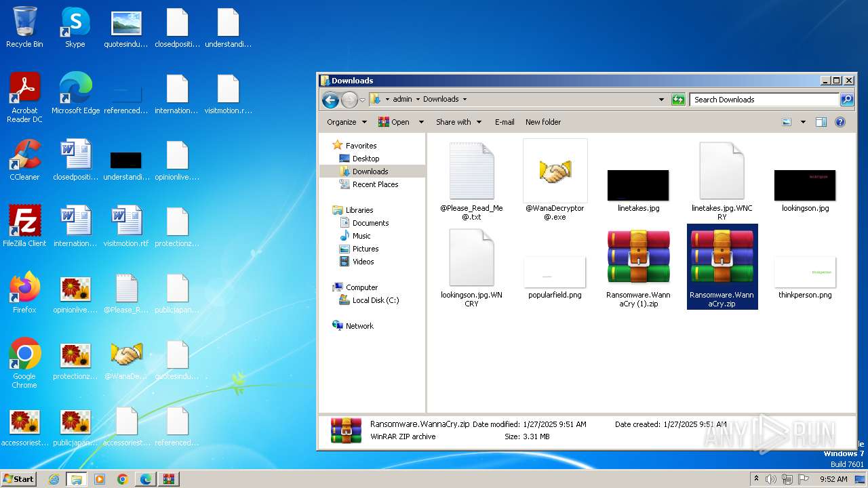Click the change view icon
Screen dimensions: 868x488
point(787,122)
